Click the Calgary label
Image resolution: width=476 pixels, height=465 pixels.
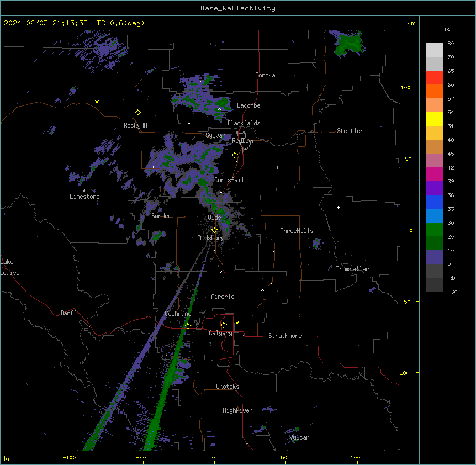click(220, 333)
